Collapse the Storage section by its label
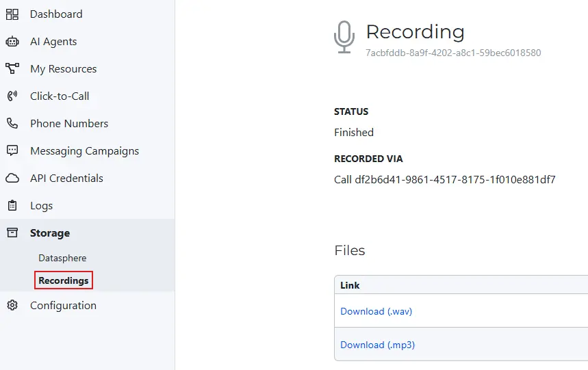 point(50,233)
